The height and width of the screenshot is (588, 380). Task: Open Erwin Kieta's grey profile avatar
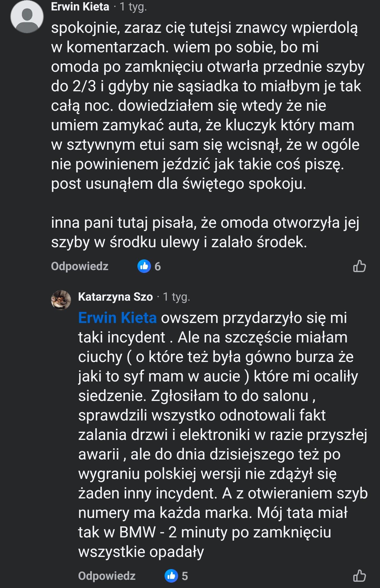[x=27, y=17]
